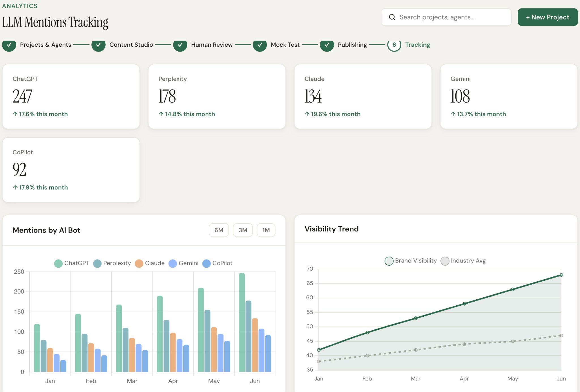Click the 178 Perplexity mentions value
The height and width of the screenshot is (392, 580).
click(167, 96)
